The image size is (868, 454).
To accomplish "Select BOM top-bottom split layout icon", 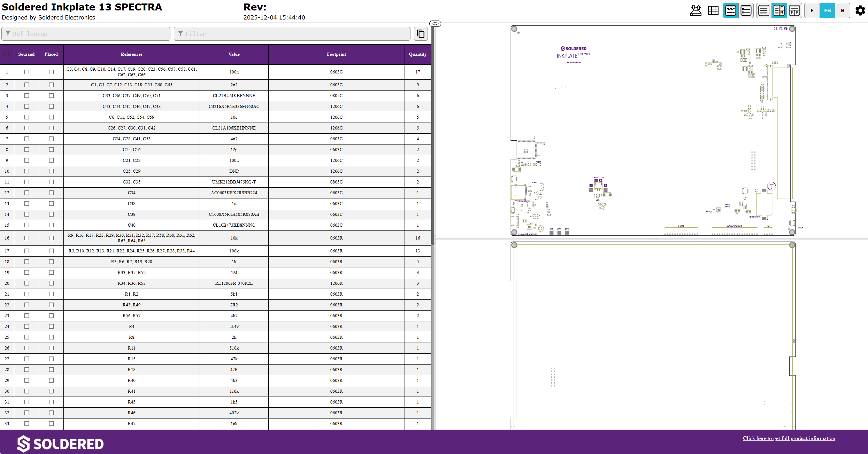I will pos(794,10).
